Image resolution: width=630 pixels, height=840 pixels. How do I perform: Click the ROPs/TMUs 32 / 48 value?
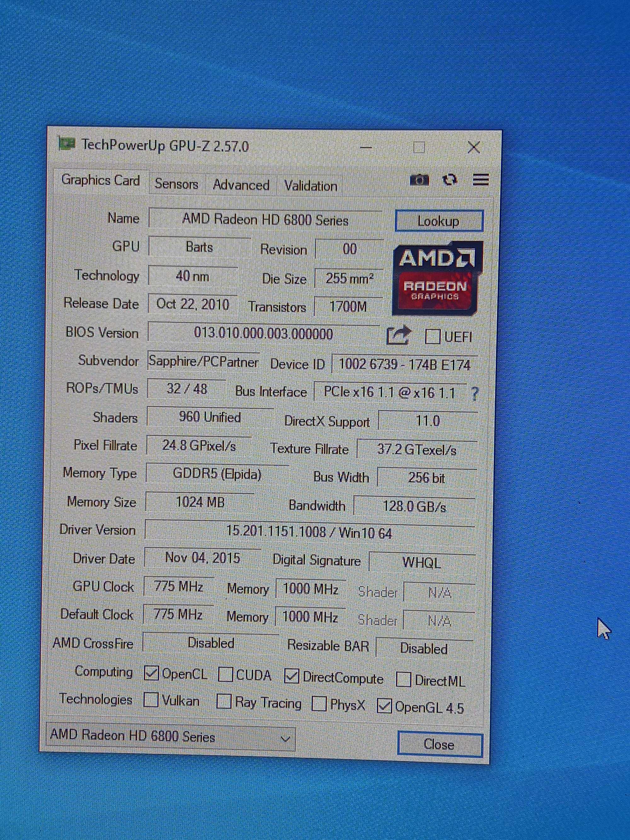[186, 389]
